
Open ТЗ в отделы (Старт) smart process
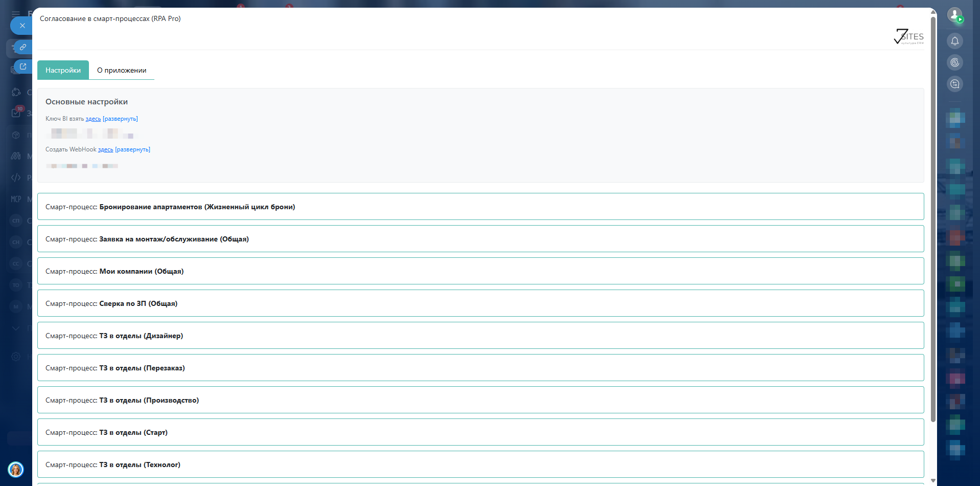pyautogui.click(x=481, y=432)
